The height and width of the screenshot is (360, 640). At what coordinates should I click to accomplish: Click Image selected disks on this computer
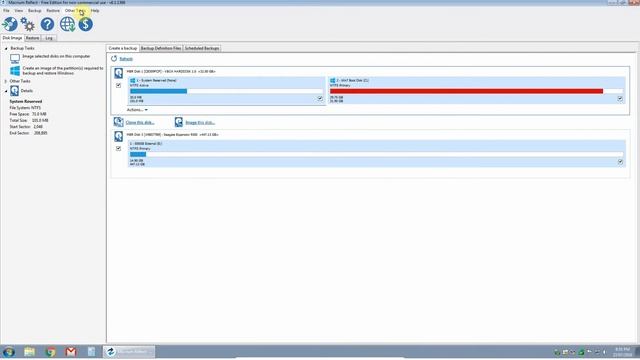point(56,56)
